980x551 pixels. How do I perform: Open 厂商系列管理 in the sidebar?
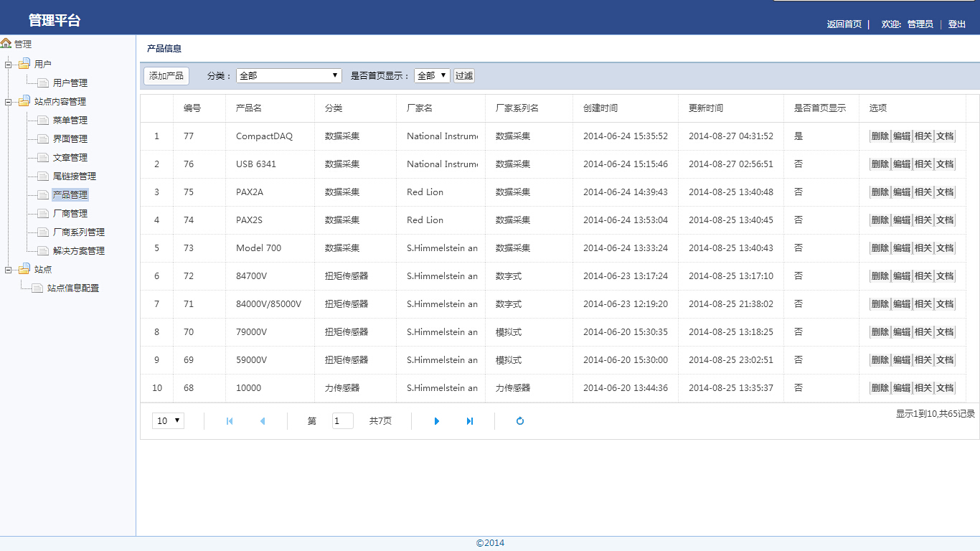point(79,232)
